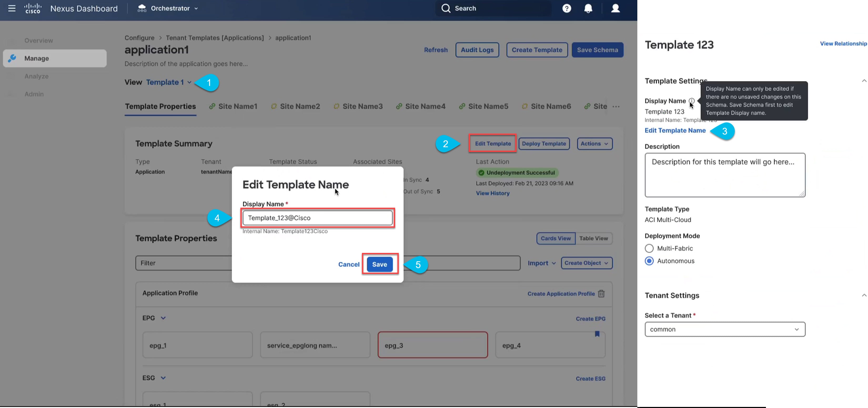Click the Edit Template Name link
Viewport: 868px width, 408px height.
(675, 130)
